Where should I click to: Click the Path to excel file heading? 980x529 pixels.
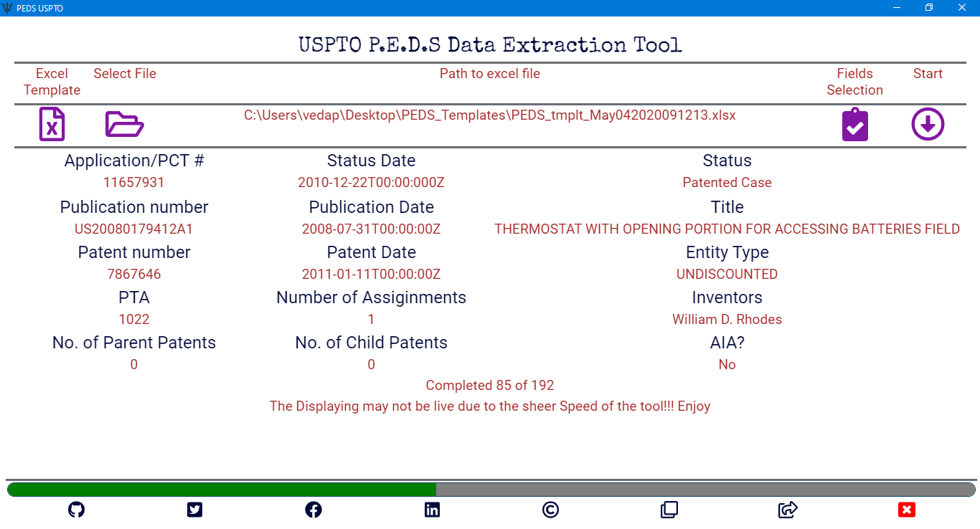click(490, 74)
